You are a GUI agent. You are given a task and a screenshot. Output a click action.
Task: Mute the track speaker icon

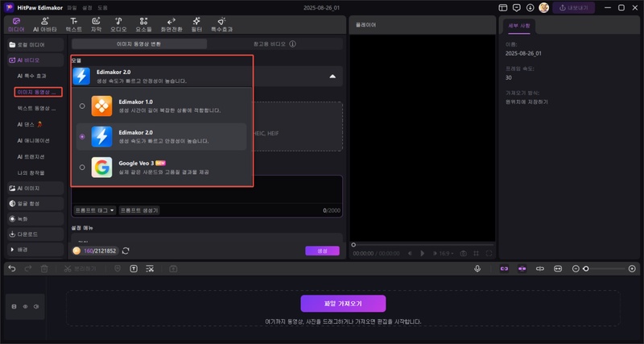(x=36, y=307)
